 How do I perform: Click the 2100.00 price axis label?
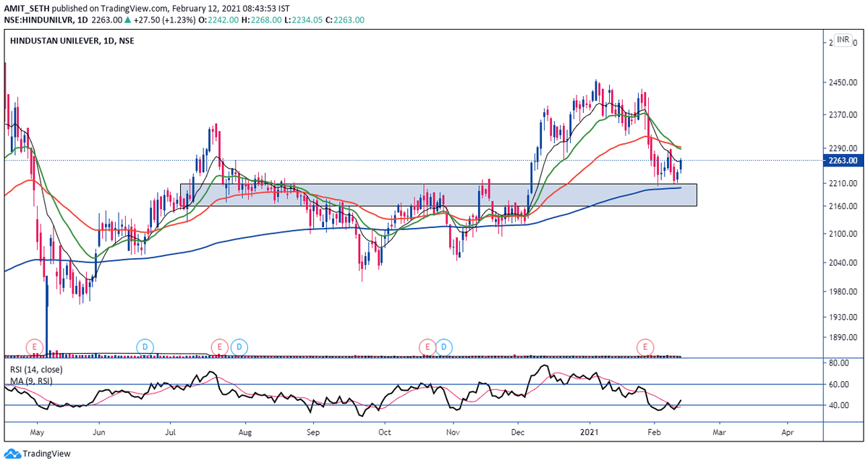click(843, 234)
